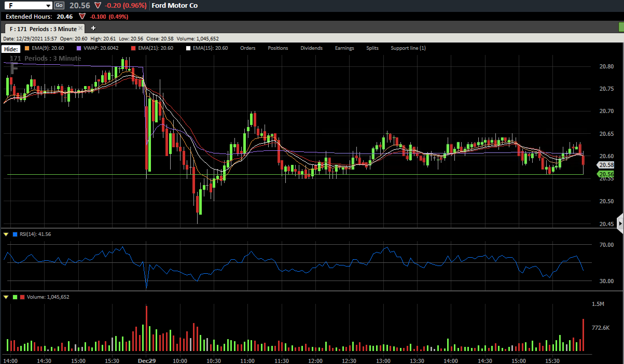
Task: Select the F : 171 Periods : 3 Minute tab
Action: pyautogui.click(x=43, y=29)
